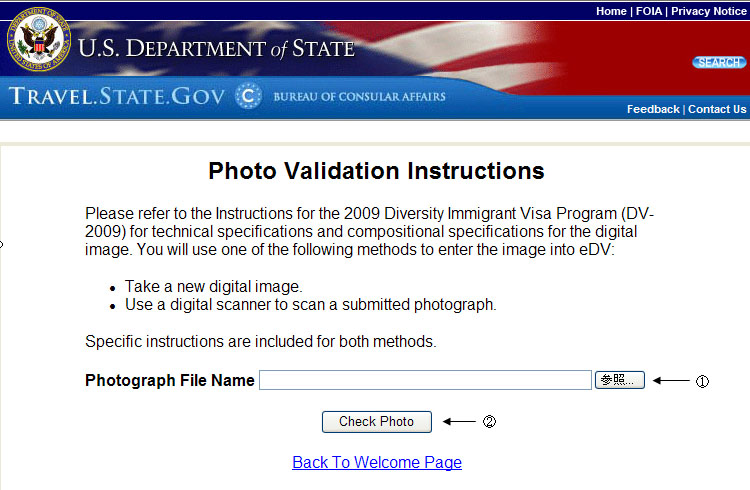Image resolution: width=750 pixels, height=490 pixels.
Task: Click the arrow pointing at the browse button
Action: (x=671, y=381)
